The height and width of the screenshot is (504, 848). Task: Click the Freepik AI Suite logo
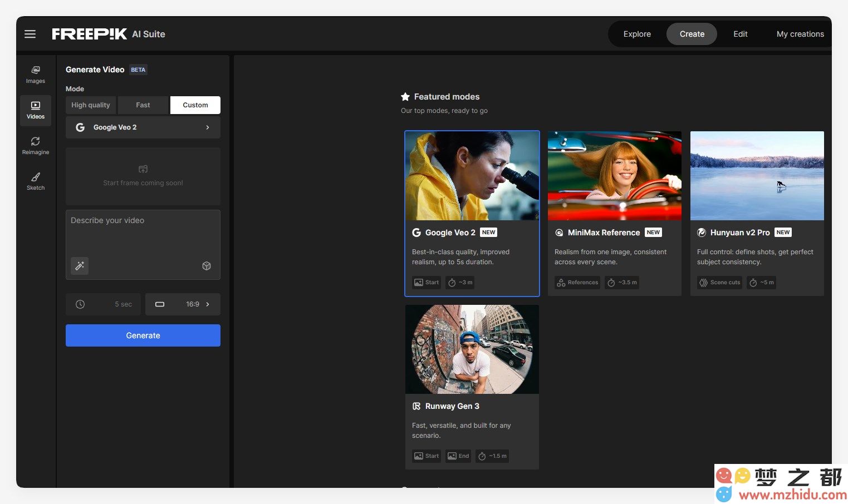pyautogui.click(x=109, y=34)
